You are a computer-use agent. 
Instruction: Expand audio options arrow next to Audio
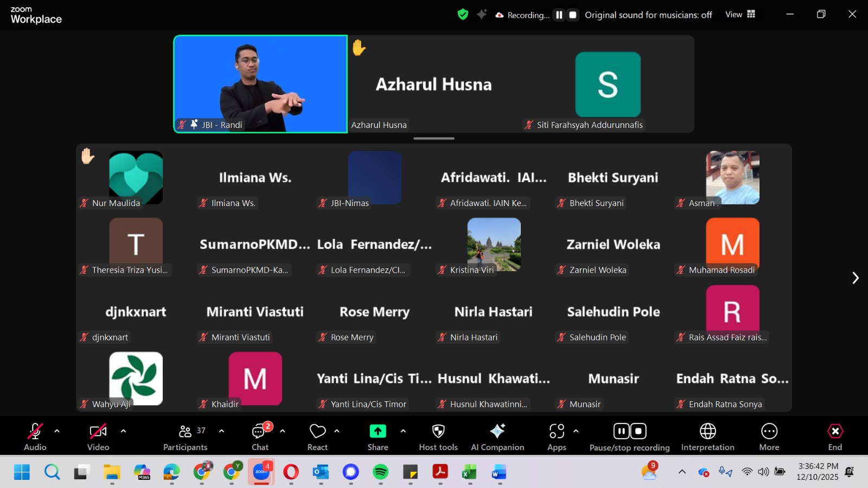click(x=57, y=431)
